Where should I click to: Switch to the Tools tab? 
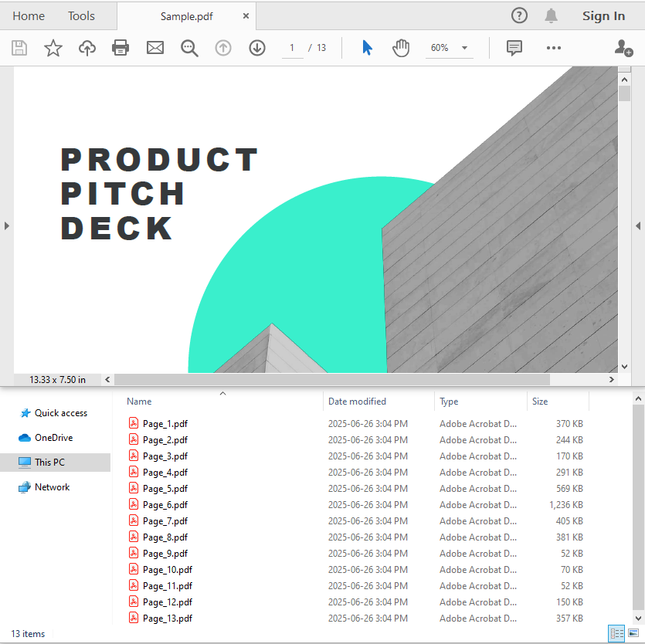click(x=81, y=16)
